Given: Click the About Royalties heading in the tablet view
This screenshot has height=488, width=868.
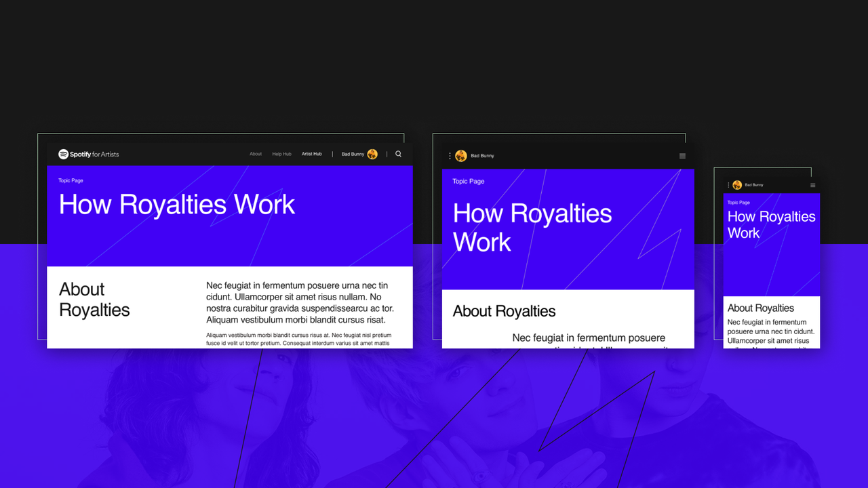Looking at the screenshot, I should click(x=504, y=311).
